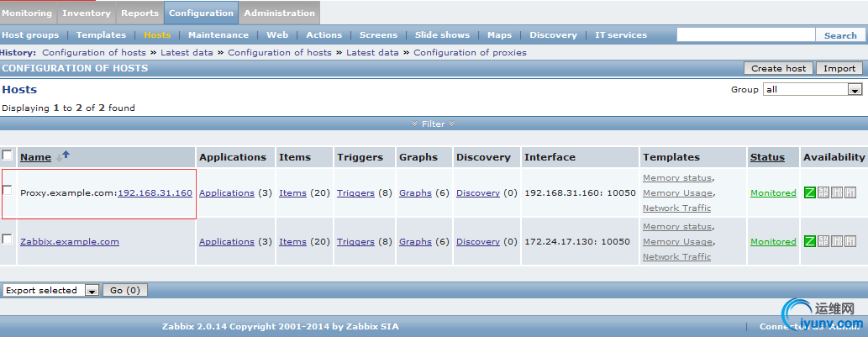Click JMX availability icon in Zabbix.example.com row
This screenshot has width=868, height=337.
click(x=837, y=241)
